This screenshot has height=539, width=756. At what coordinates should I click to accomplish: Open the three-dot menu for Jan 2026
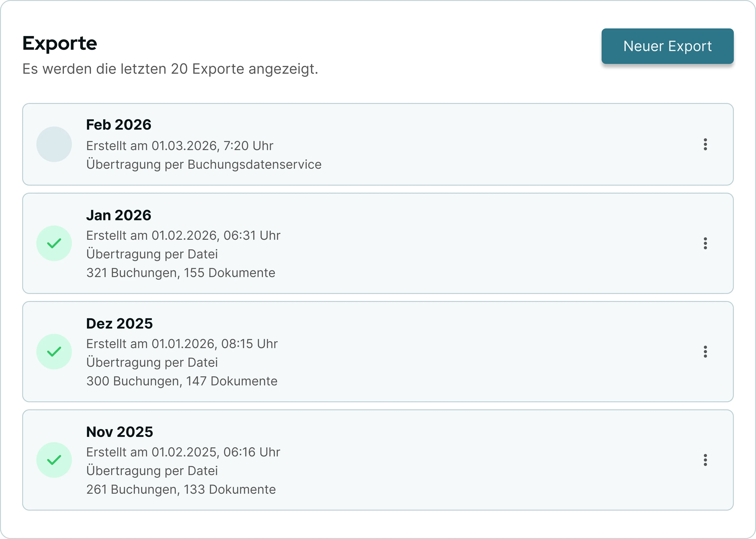point(705,243)
